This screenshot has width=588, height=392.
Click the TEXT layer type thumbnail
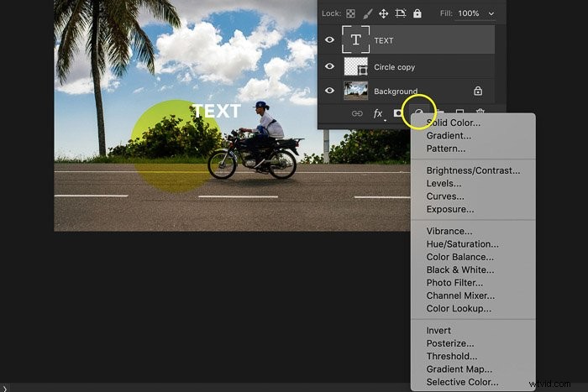[x=355, y=39]
